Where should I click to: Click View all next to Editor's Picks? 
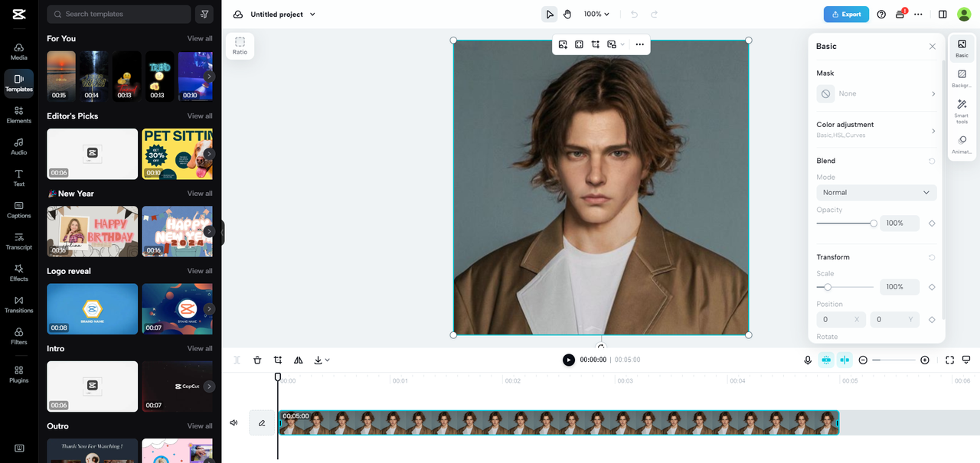pyautogui.click(x=200, y=116)
